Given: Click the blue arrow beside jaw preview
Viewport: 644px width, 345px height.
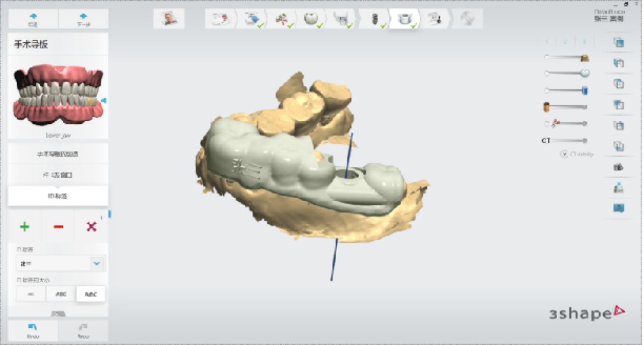Looking at the screenshot, I should [x=104, y=101].
